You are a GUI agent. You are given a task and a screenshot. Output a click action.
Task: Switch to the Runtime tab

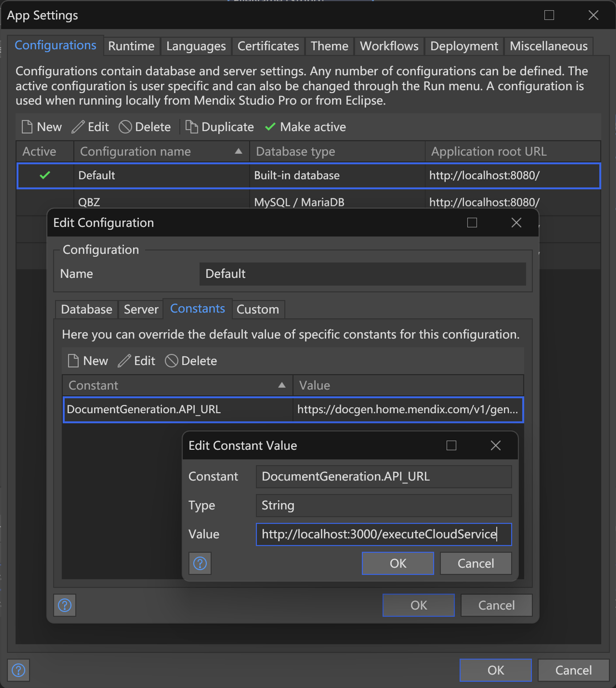(131, 46)
